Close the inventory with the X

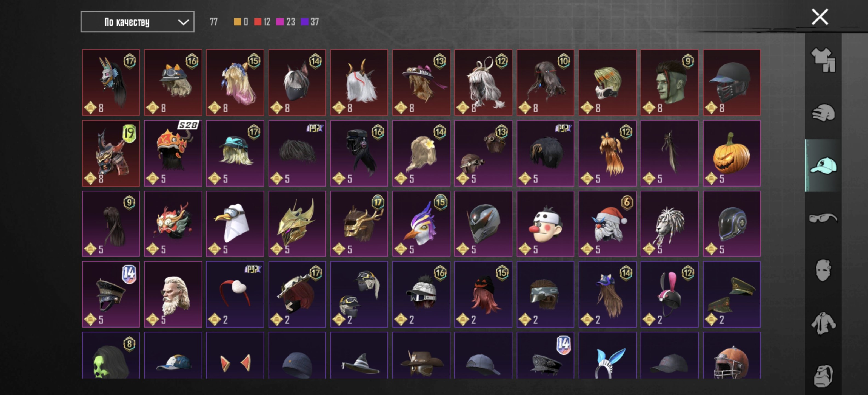pos(820,17)
